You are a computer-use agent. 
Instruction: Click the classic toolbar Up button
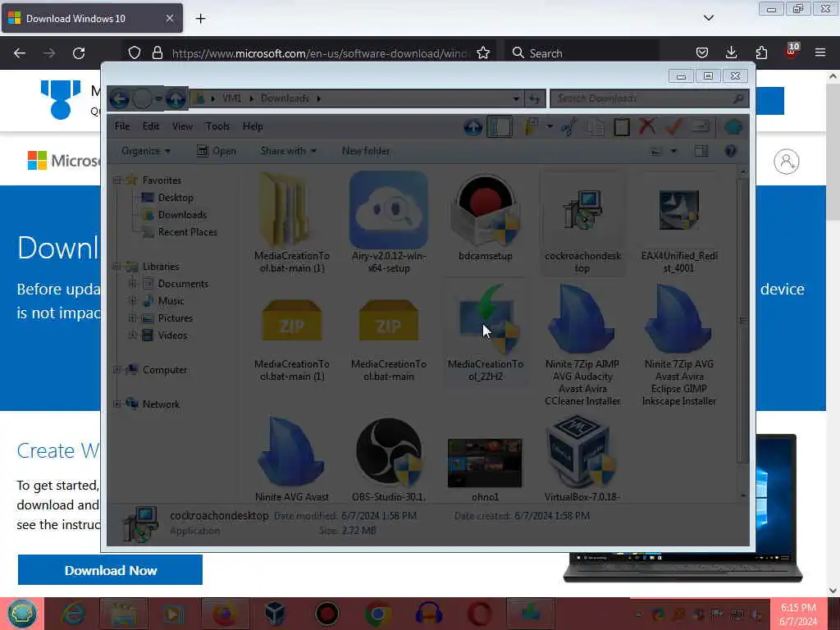pyautogui.click(x=472, y=127)
